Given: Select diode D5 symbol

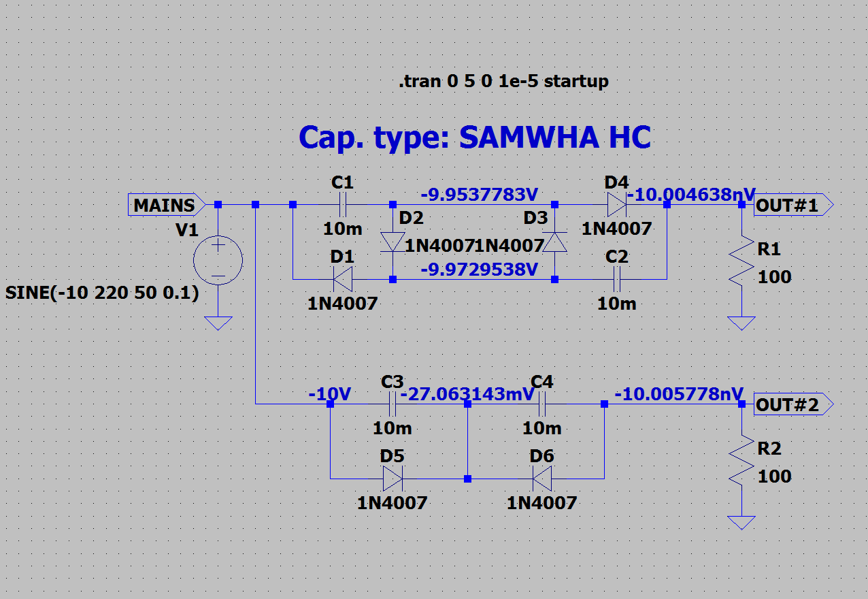Looking at the screenshot, I should pyautogui.click(x=393, y=479).
